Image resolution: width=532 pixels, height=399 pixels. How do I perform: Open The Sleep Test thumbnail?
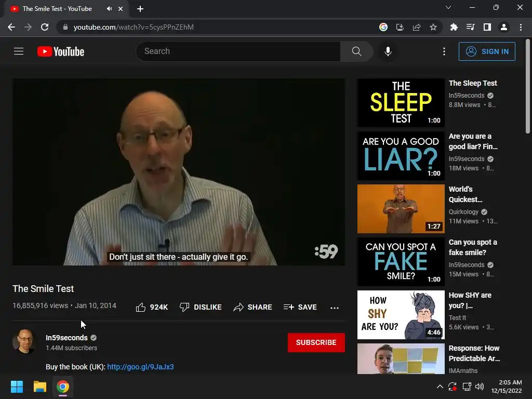(401, 103)
